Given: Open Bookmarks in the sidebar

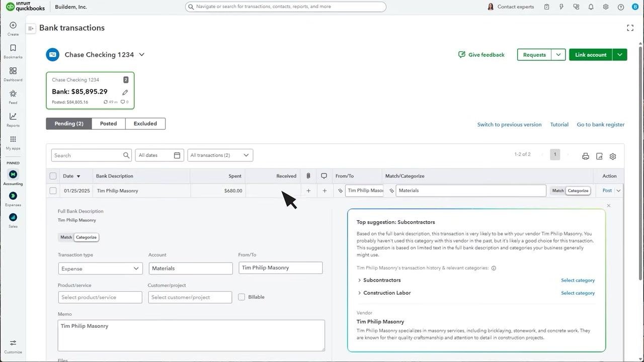Looking at the screenshot, I should pyautogui.click(x=13, y=51).
